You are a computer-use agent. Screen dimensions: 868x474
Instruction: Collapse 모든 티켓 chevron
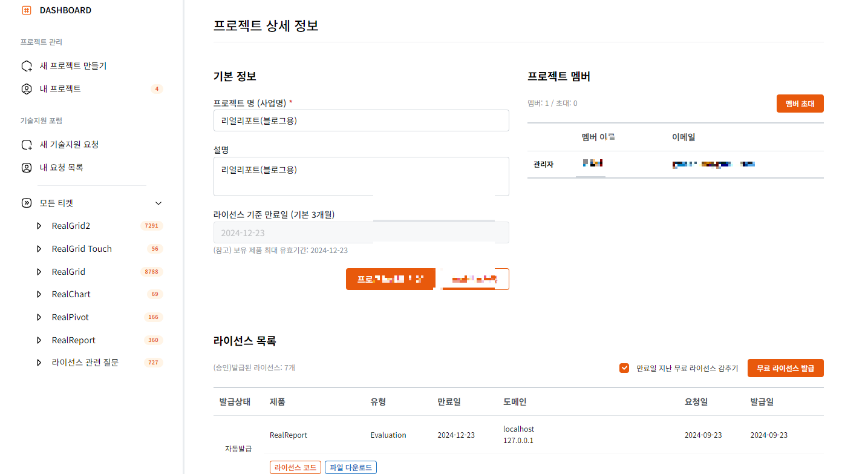pyautogui.click(x=158, y=203)
